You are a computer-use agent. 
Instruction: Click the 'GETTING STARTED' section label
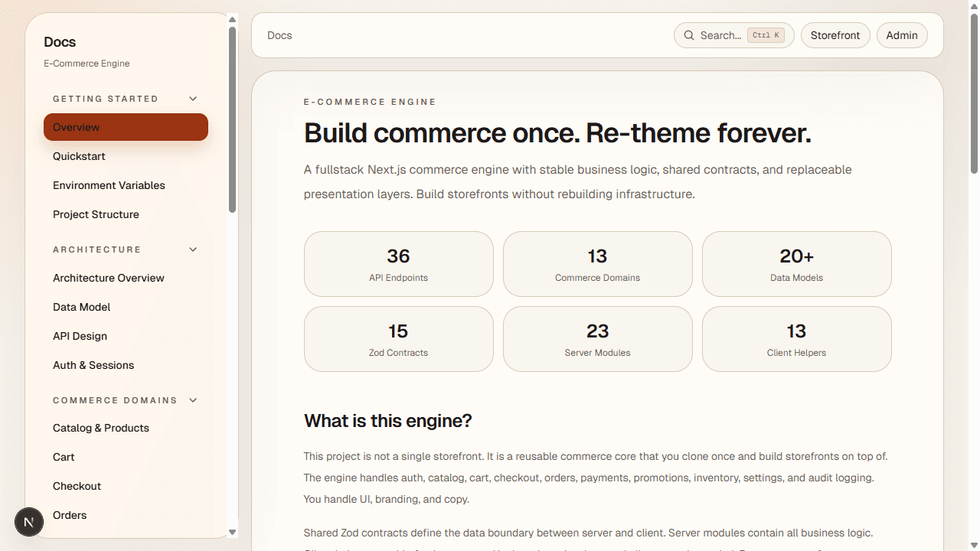(106, 99)
